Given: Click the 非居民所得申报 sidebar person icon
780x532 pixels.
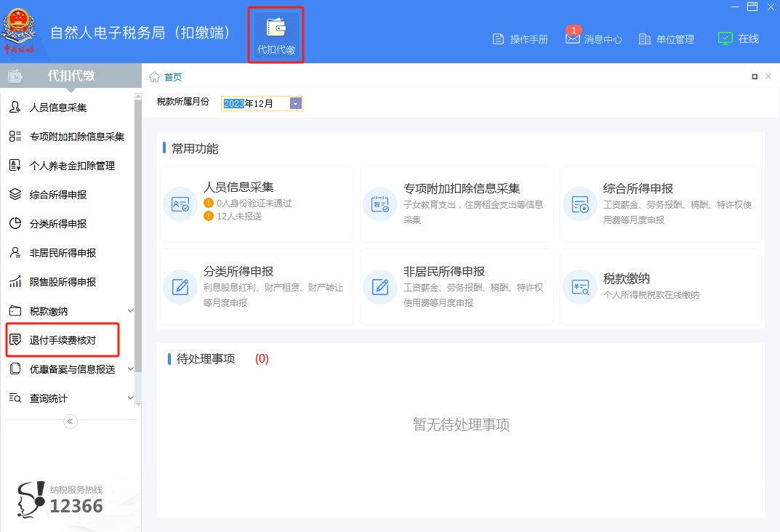Looking at the screenshot, I should (15, 253).
